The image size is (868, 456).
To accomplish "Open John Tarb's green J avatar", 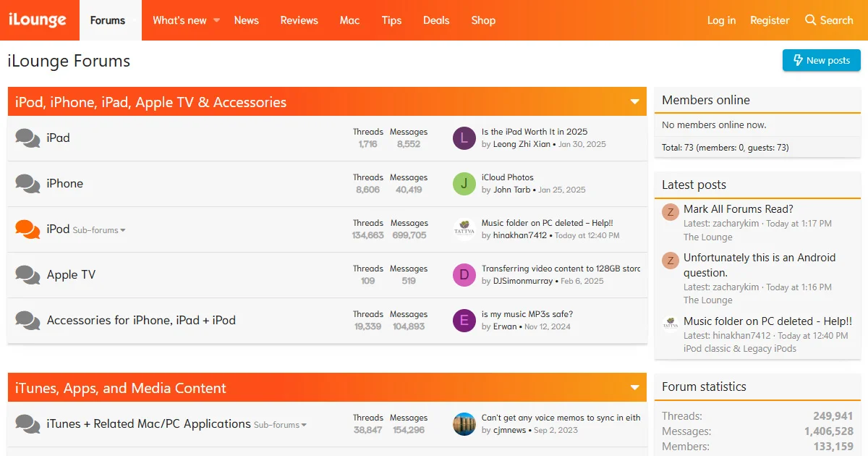I will pos(464,184).
